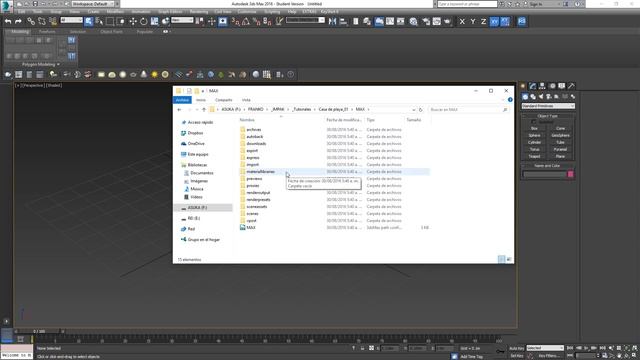Screen dimensions: 640x360
Task: Toggle the Spinner Snap button
Action: [x=267, y=21]
